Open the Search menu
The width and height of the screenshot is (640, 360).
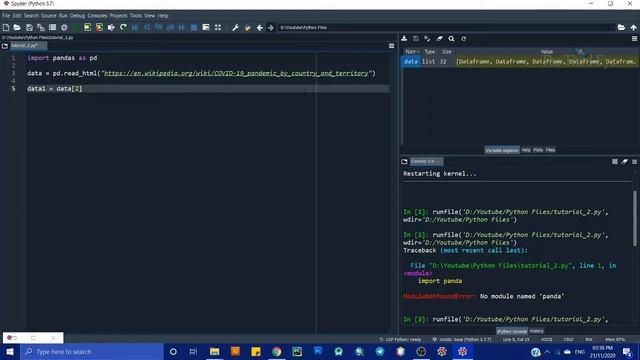tap(31, 16)
